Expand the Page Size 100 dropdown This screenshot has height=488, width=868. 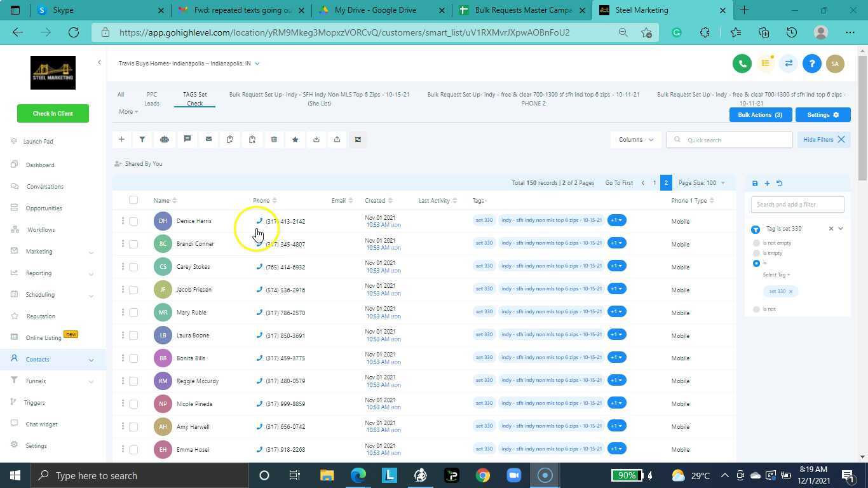pos(702,183)
